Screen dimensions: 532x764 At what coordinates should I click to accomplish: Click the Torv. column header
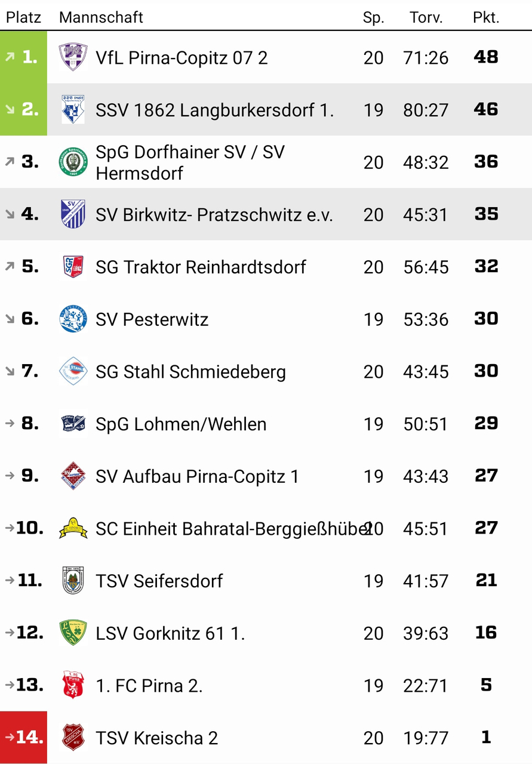pyautogui.click(x=426, y=17)
